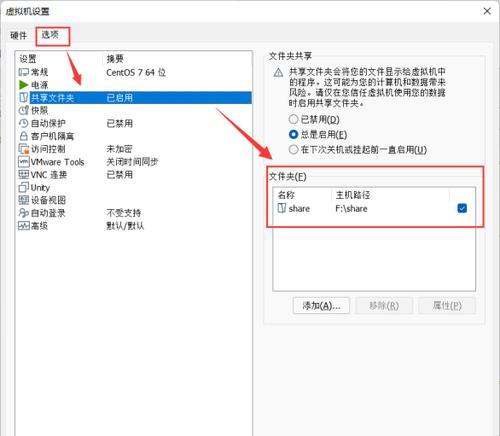
Task: Select Enabled until next power off radio
Action: point(293,150)
